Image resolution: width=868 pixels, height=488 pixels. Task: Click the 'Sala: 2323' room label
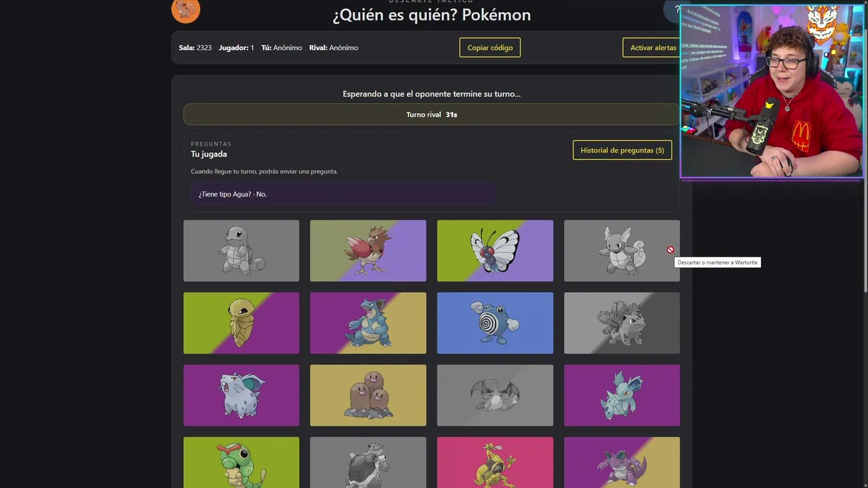pyautogui.click(x=195, y=48)
